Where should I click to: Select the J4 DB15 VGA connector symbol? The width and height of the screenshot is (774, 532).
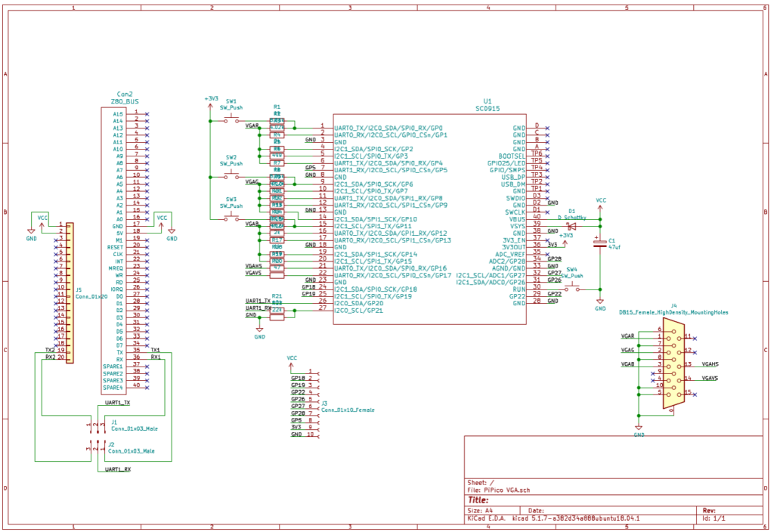[x=670, y=364]
